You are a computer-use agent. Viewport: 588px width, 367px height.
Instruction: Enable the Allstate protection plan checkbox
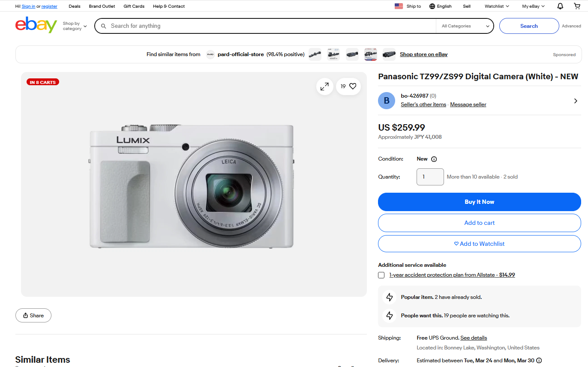(381, 275)
